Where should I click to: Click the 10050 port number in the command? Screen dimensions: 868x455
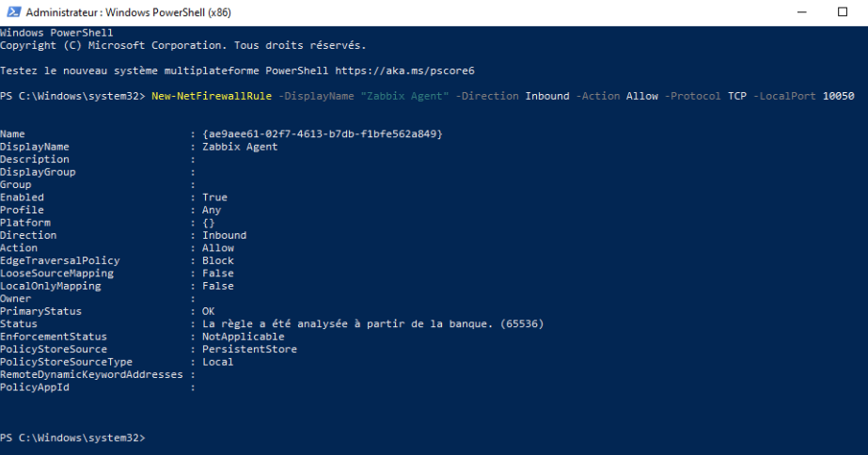point(837,96)
